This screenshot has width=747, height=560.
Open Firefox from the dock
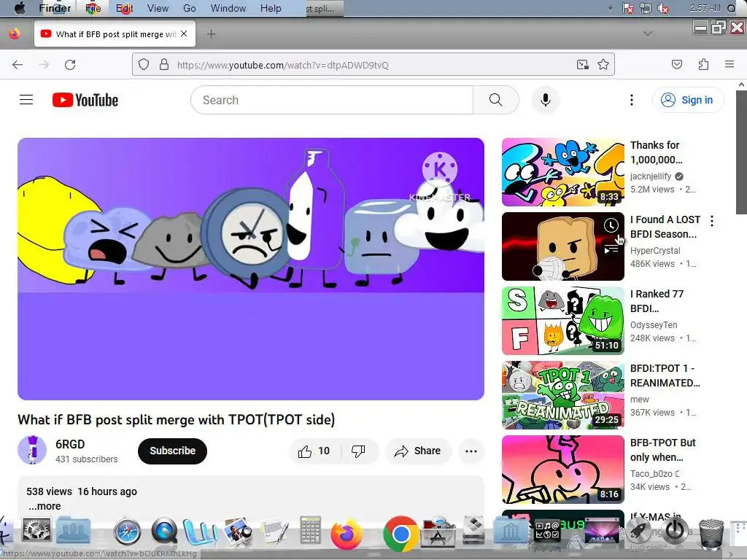tap(347, 534)
